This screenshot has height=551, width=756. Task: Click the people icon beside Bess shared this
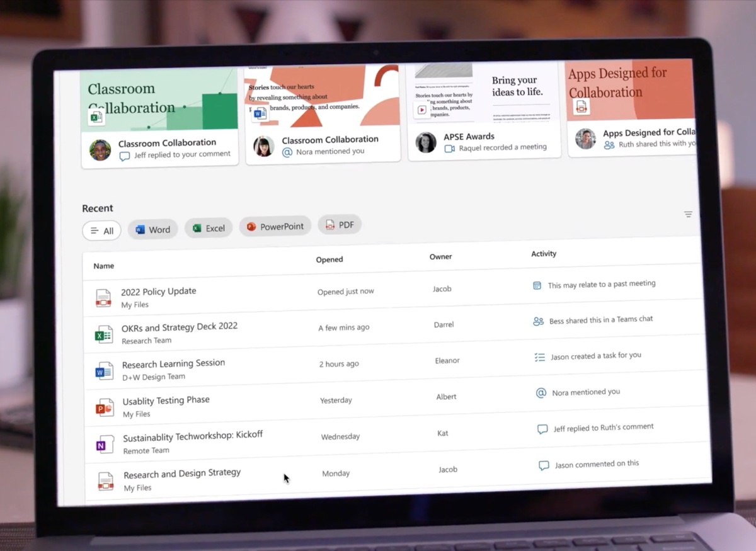tap(538, 321)
